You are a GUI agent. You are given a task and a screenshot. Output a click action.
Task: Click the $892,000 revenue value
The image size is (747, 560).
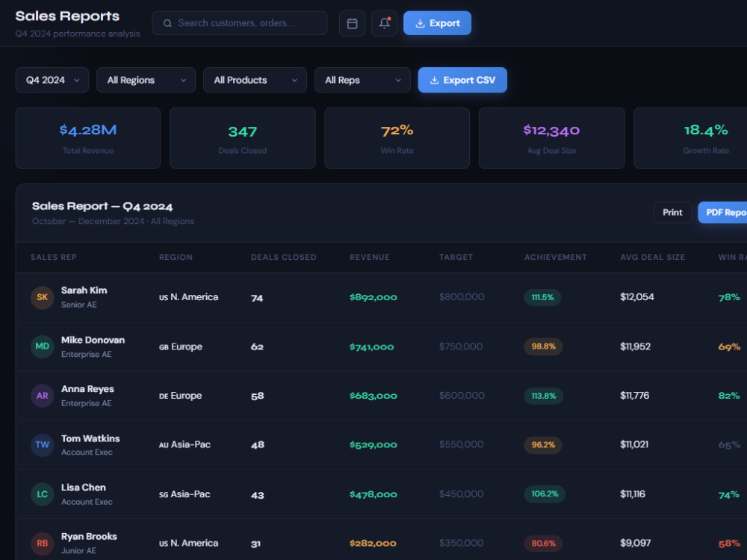point(373,298)
